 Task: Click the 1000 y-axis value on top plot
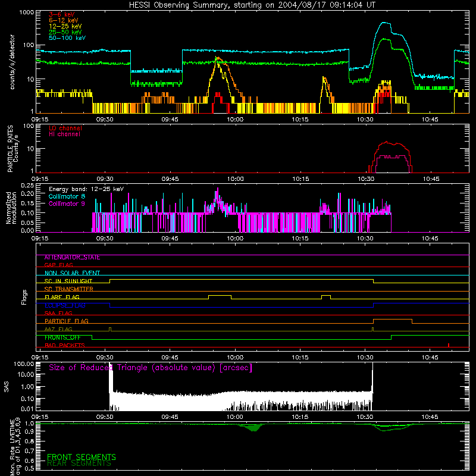(x=27, y=12)
